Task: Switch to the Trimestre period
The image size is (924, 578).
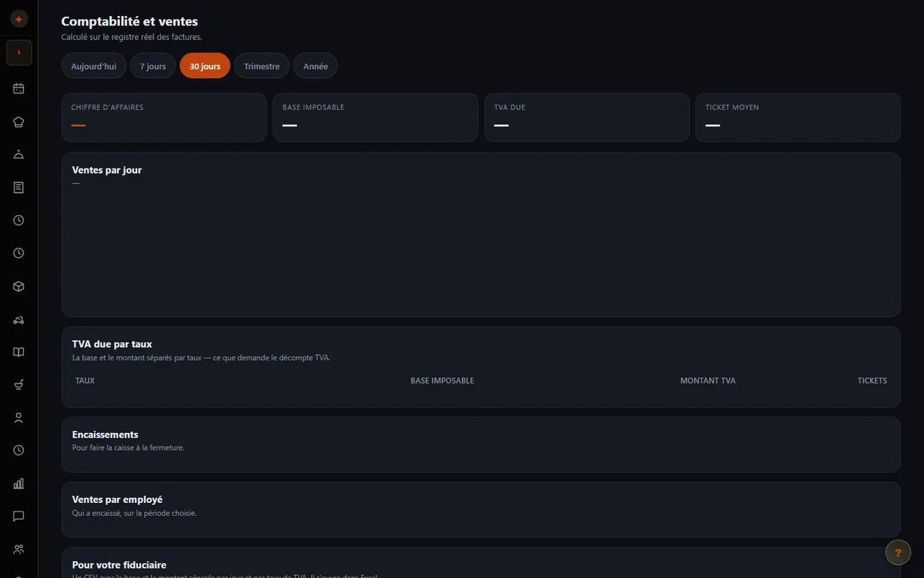Action: click(x=261, y=66)
